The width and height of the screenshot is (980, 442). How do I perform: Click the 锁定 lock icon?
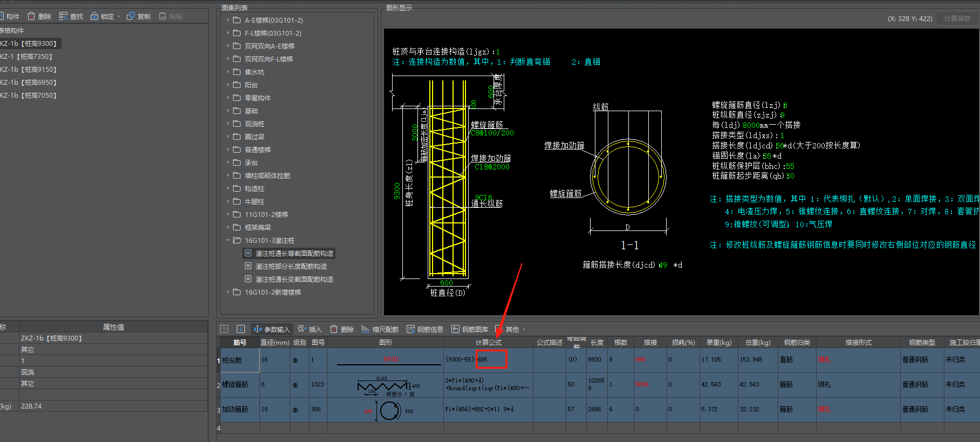(x=94, y=16)
